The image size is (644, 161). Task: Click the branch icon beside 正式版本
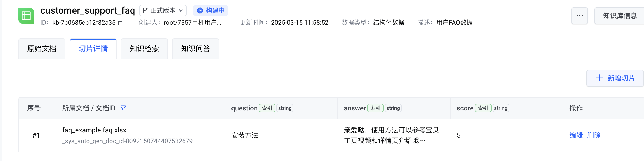coord(145,10)
